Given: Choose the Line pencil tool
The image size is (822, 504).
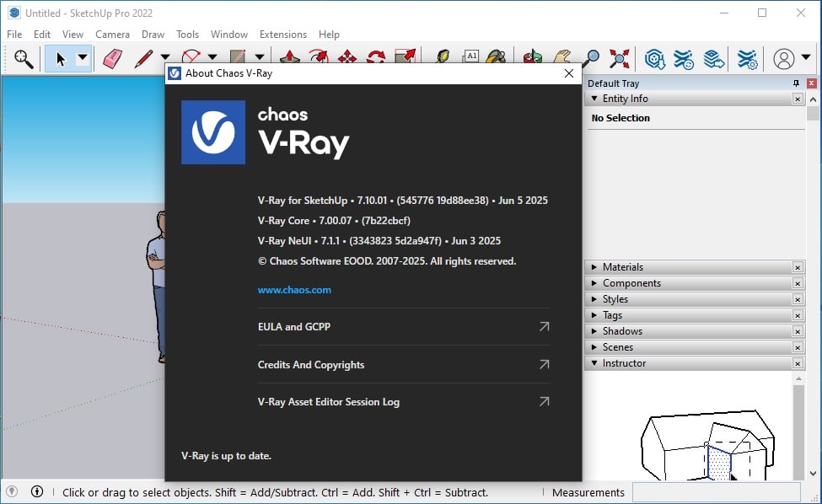Looking at the screenshot, I should (x=143, y=59).
